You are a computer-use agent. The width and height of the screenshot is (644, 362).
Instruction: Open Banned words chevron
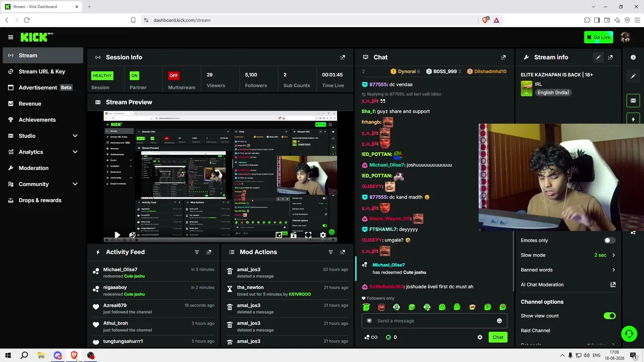click(613, 270)
